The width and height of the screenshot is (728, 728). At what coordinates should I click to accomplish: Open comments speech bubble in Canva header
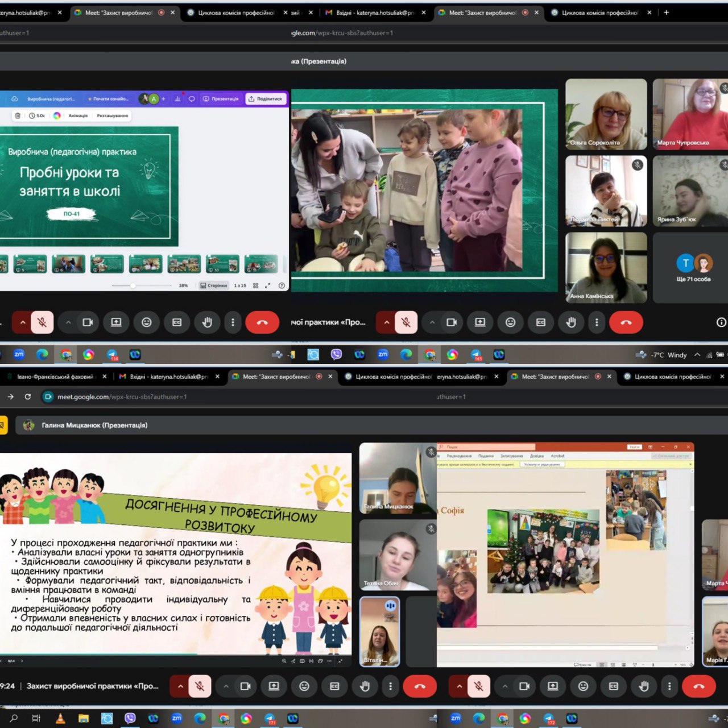click(192, 99)
